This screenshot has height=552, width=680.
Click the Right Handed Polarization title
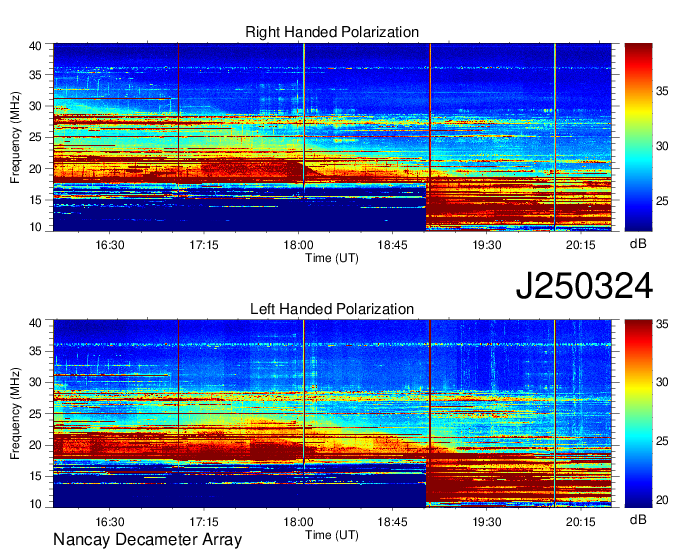point(332,32)
